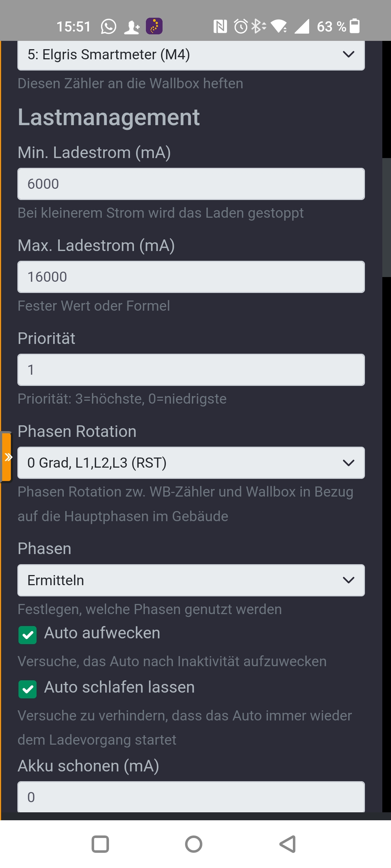Focus the Akku schonen (mA) field
Image resolution: width=391 pixels, height=868 pixels.
(x=191, y=797)
